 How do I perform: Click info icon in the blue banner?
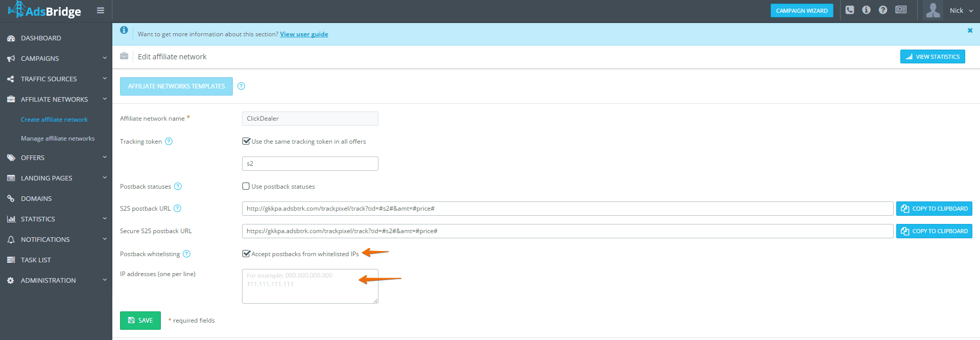click(x=124, y=30)
